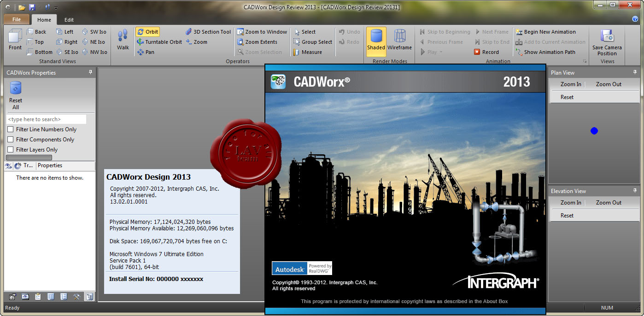Set view to NW Iso
644x316 pixels.
click(x=94, y=52)
